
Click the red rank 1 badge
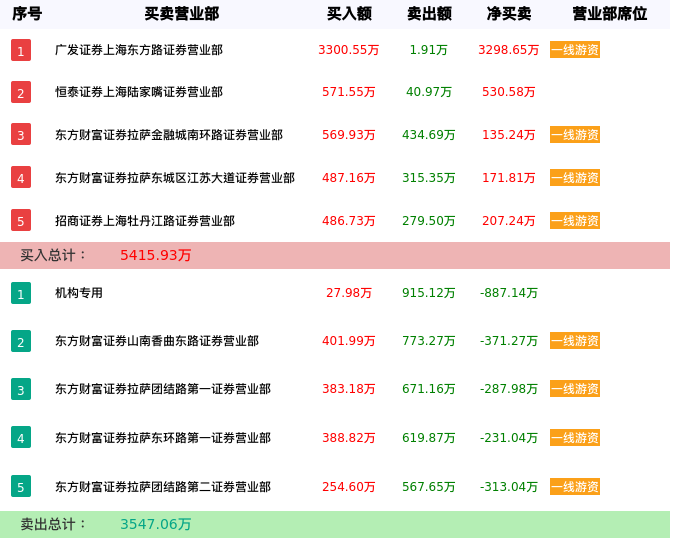[21, 50]
